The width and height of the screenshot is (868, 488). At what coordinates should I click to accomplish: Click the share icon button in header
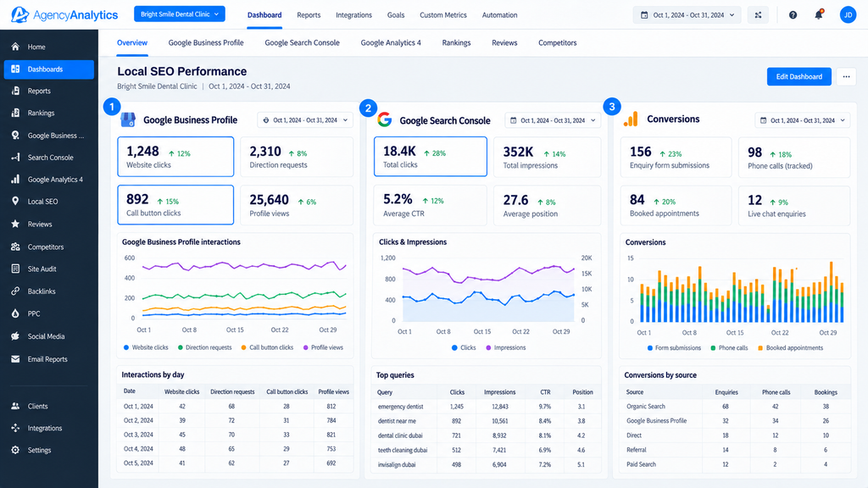758,15
